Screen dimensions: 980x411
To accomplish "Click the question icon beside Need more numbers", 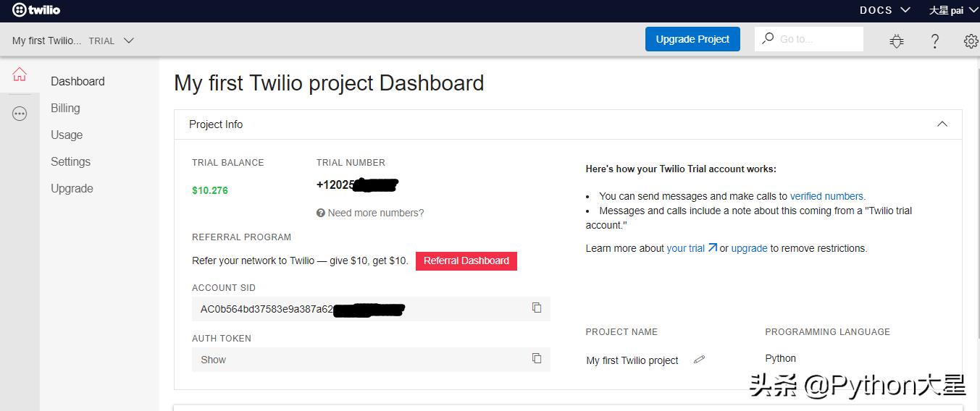I will tap(321, 213).
